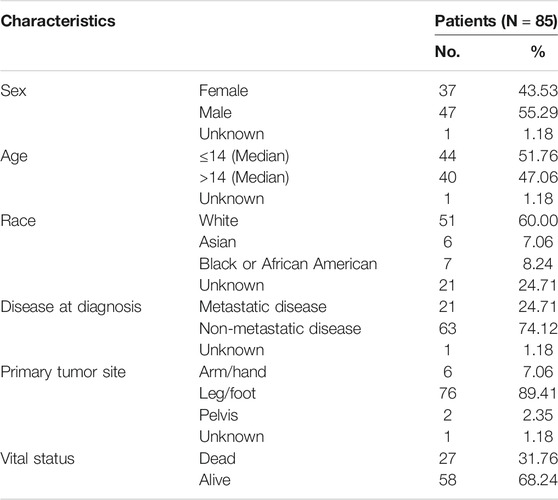This screenshot has height=500, width=558.
Task: Click the Metastatic disease entry
Action: (263, 307)
